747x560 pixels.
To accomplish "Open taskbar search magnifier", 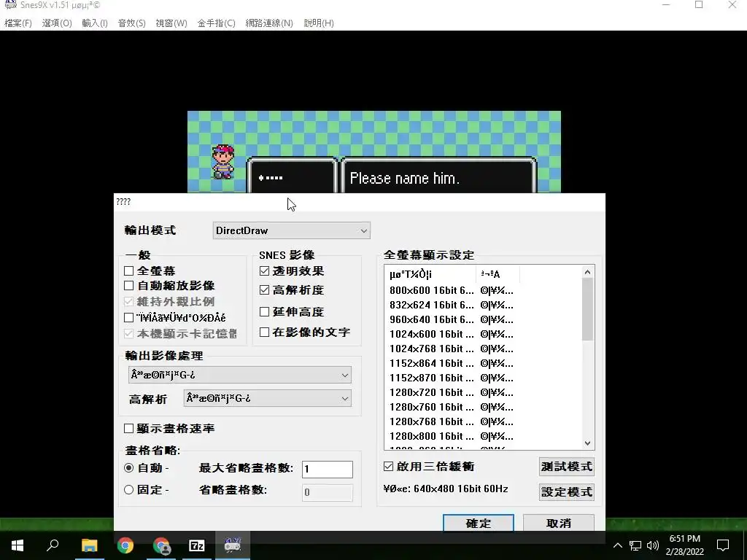I will (53, 545).
